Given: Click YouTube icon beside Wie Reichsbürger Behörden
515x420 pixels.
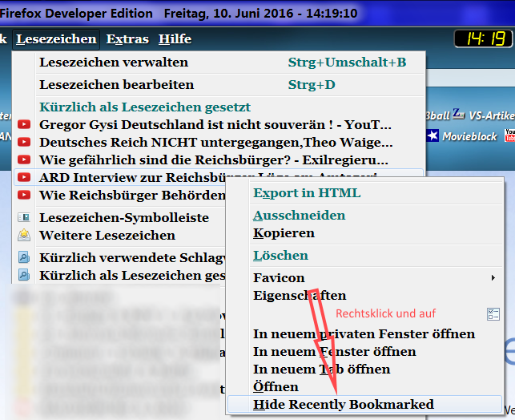Looking at the screenshot, I should 24,196.
